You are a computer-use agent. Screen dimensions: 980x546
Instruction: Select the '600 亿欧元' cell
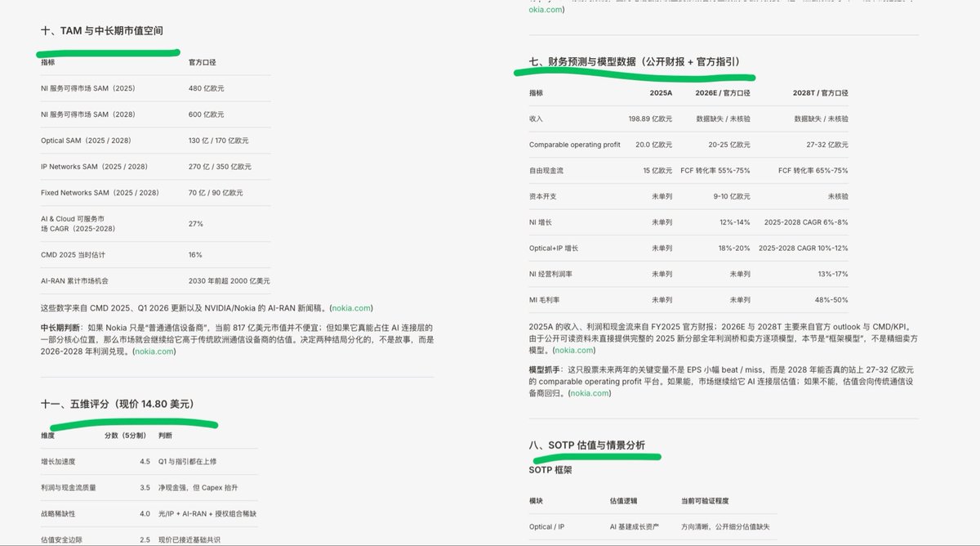(206, 114)
